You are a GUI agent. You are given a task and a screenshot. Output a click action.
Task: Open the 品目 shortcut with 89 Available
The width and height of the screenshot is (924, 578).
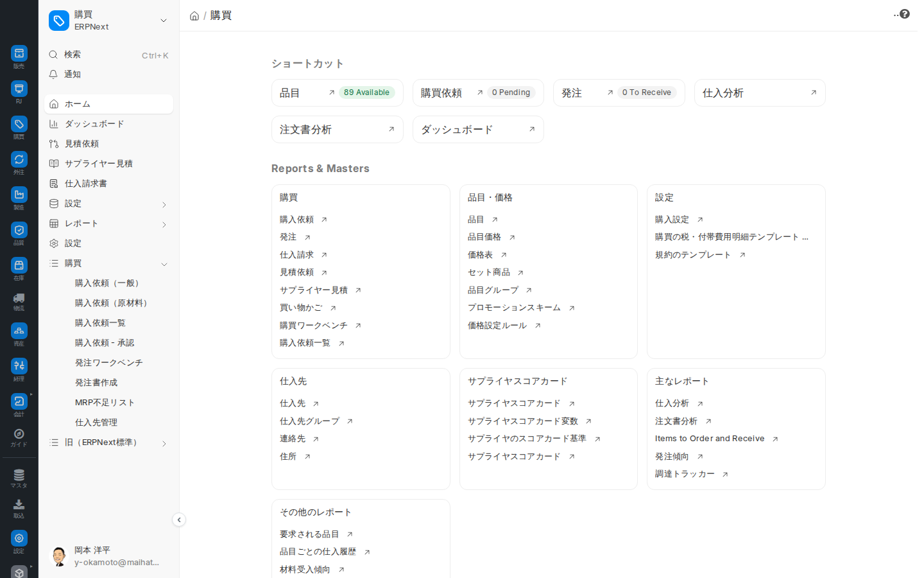tap(338, 93)
